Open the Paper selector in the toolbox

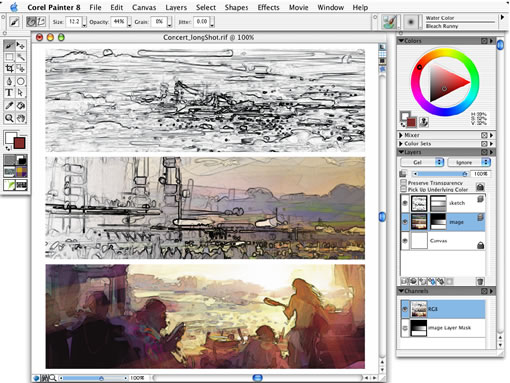click(x=9, y=160)
